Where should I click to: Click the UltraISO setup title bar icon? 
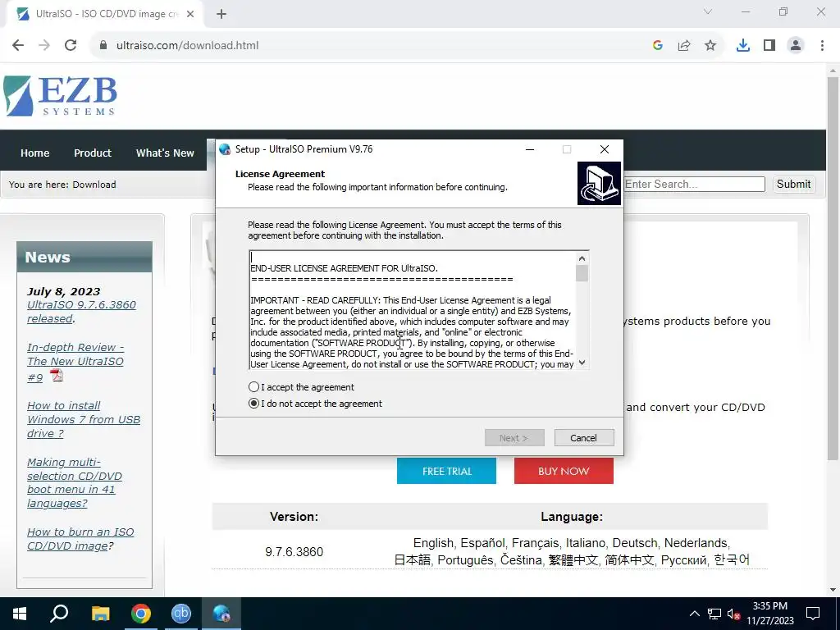pos(225,149)
